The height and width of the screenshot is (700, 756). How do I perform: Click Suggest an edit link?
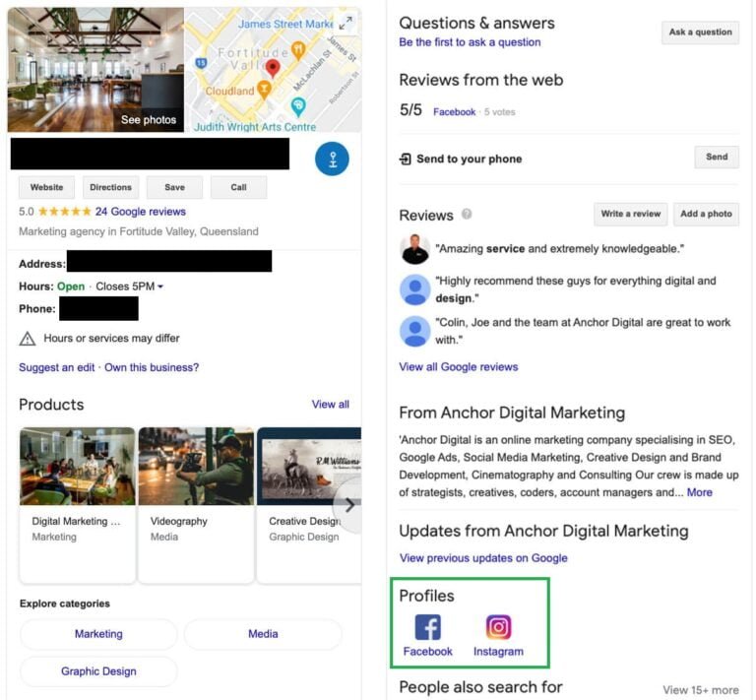[57, 367]
